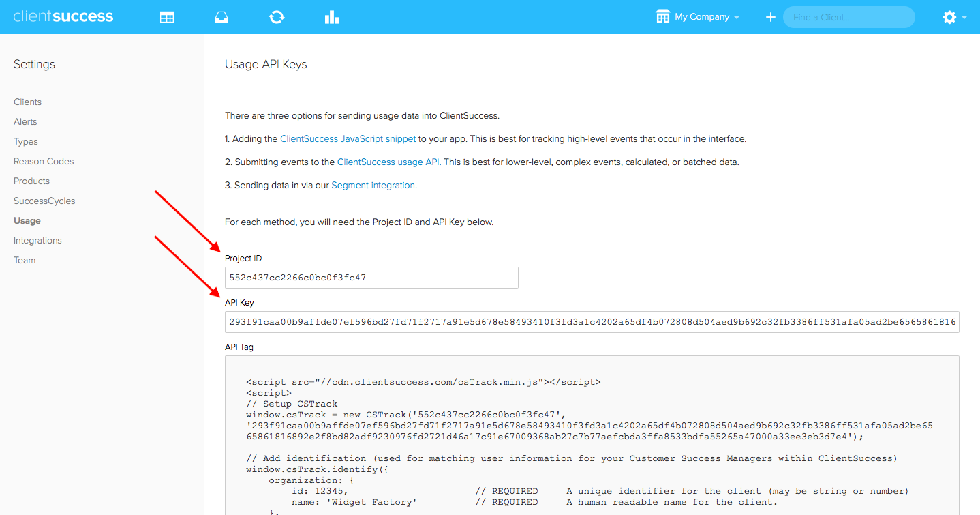980x515 pixels.
Task: Click the Settings sidebar heading
Action: (34, 64)
